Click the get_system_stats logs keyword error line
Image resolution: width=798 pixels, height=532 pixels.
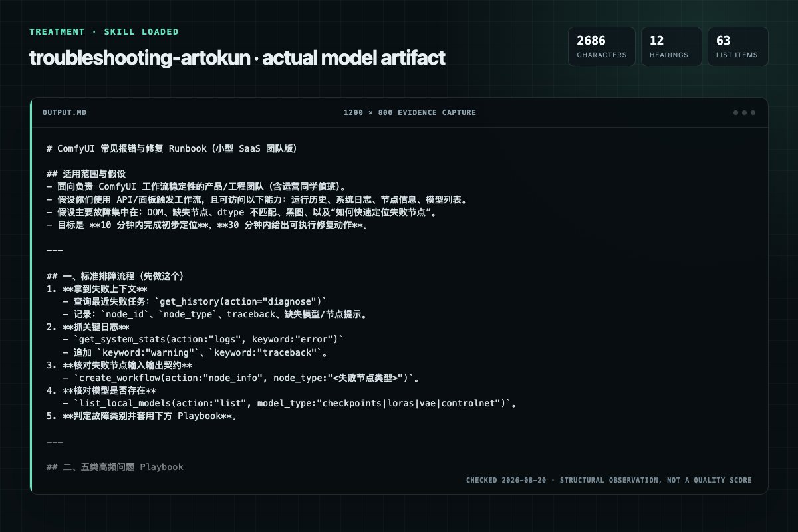point(203,339)
